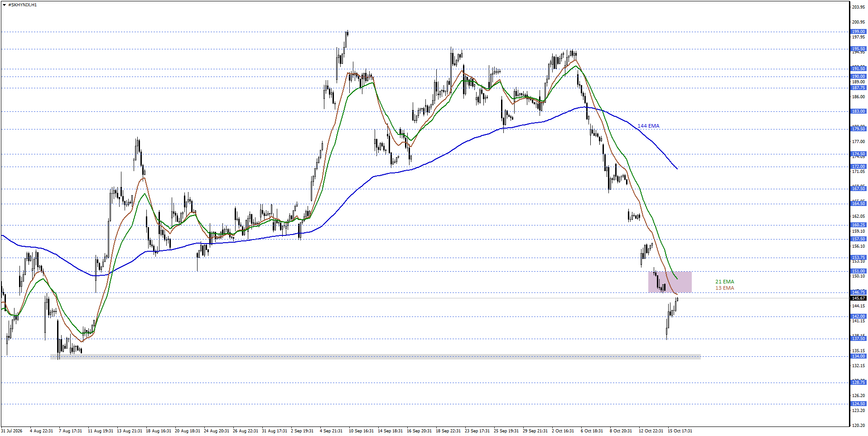This screenshot has height=436, width=868.
Task: Click the 191.50 price level label
Action: [x=858, y=69]
